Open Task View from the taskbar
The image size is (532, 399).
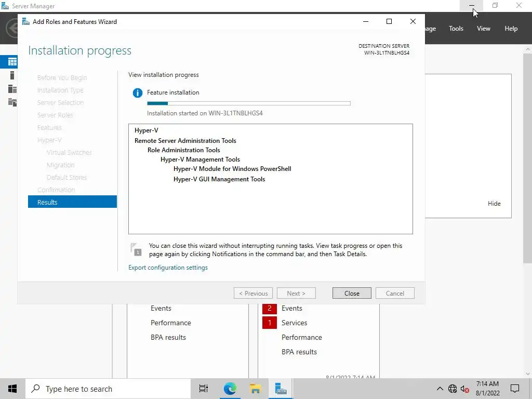point(204,389)
